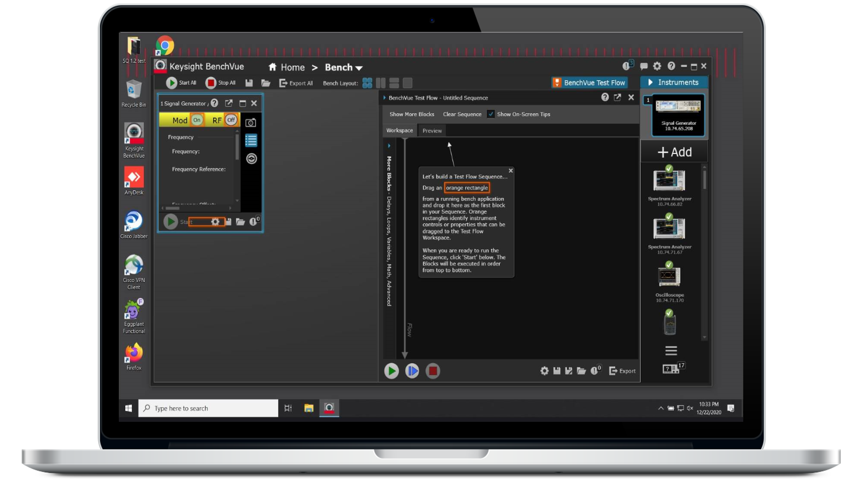Open folder icon in Signal Generator footer
Screen dimensions: 868x488
240,222
